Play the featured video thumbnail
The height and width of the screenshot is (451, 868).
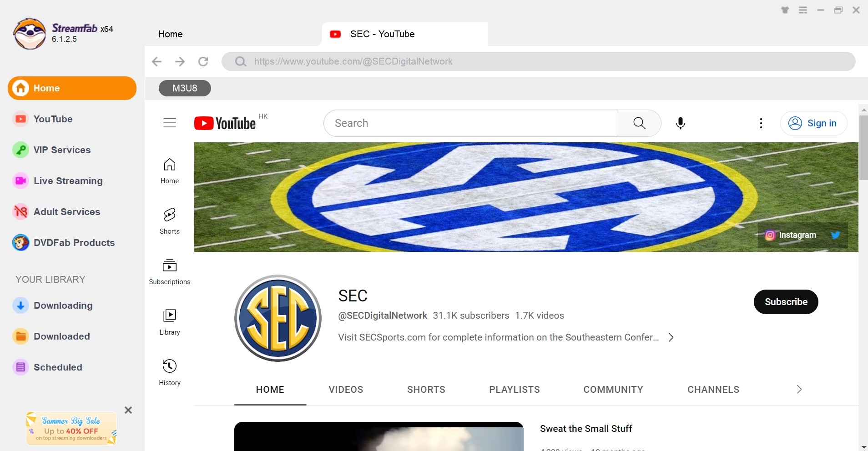coord(378,436)
